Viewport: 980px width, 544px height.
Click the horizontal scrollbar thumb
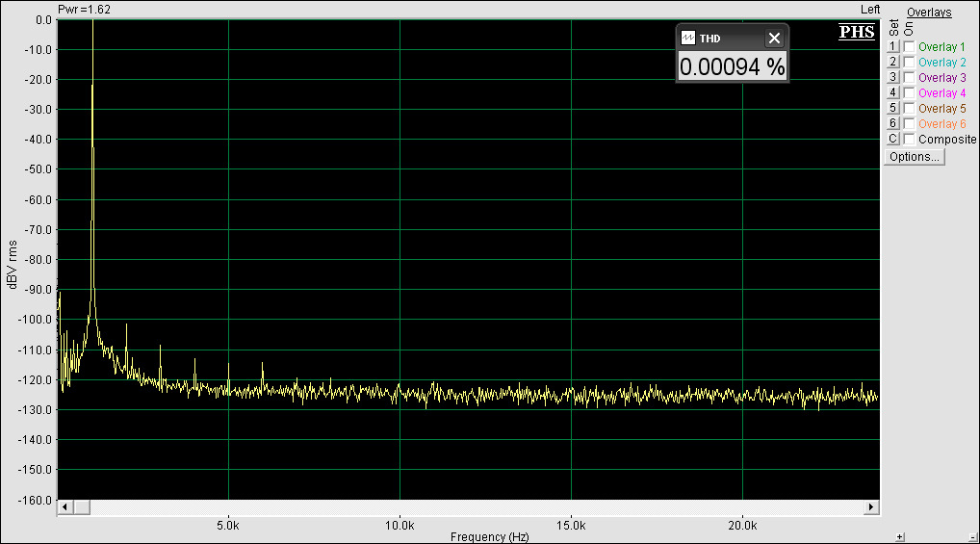coord(82,507)
